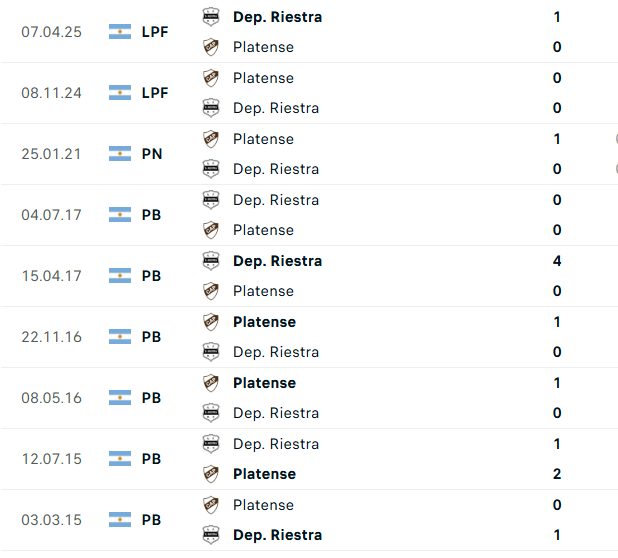Click the 08.11.24 match date
618x558 pixels.
51,93
